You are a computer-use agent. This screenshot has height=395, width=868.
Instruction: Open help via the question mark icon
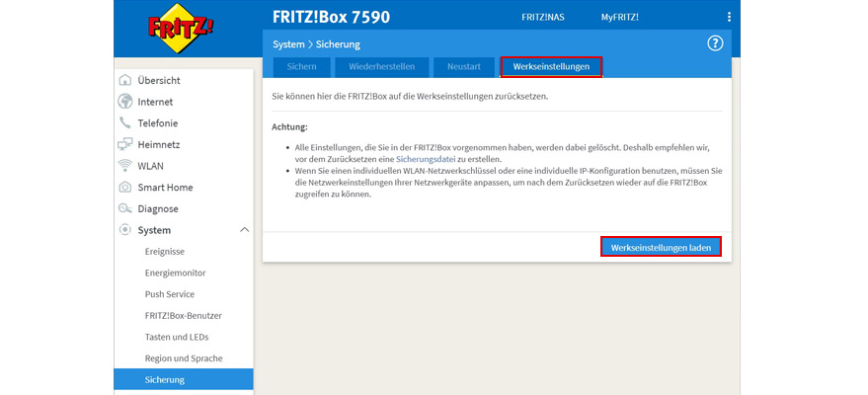[716, 43]
